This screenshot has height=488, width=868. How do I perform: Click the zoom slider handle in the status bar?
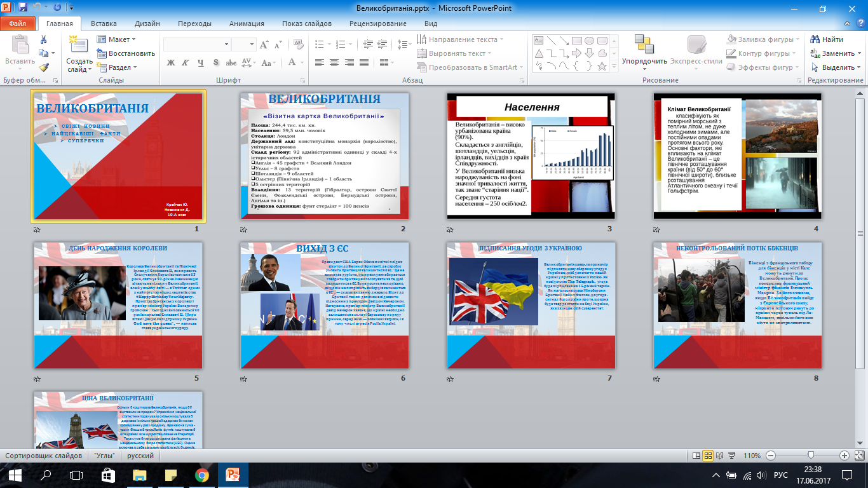pyautogui.click(x=811, y=456)
